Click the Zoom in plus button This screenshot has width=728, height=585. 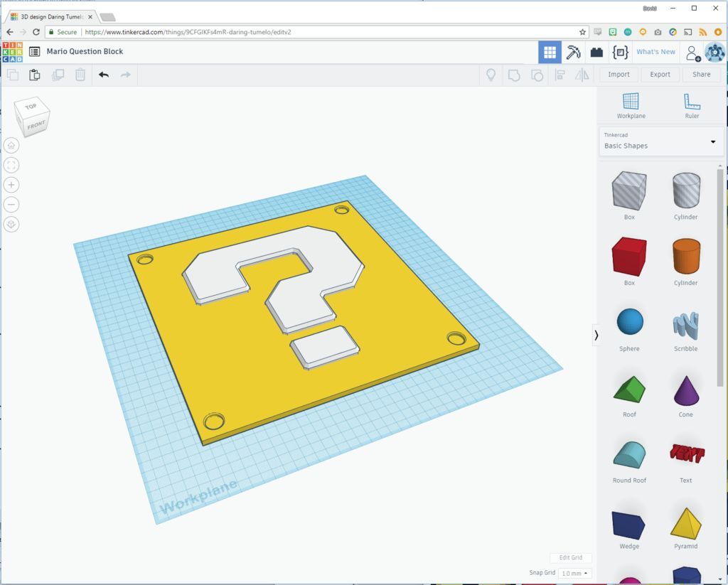tap(11, 185)
